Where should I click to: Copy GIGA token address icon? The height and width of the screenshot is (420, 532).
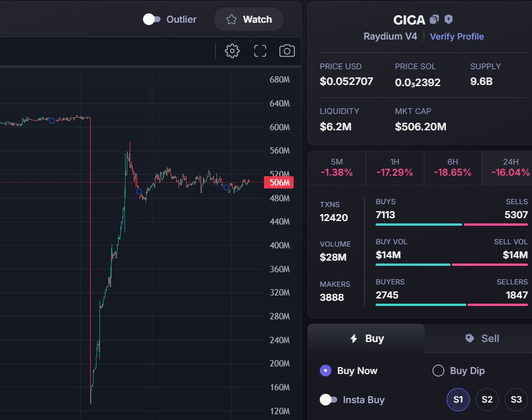(434, 19)
